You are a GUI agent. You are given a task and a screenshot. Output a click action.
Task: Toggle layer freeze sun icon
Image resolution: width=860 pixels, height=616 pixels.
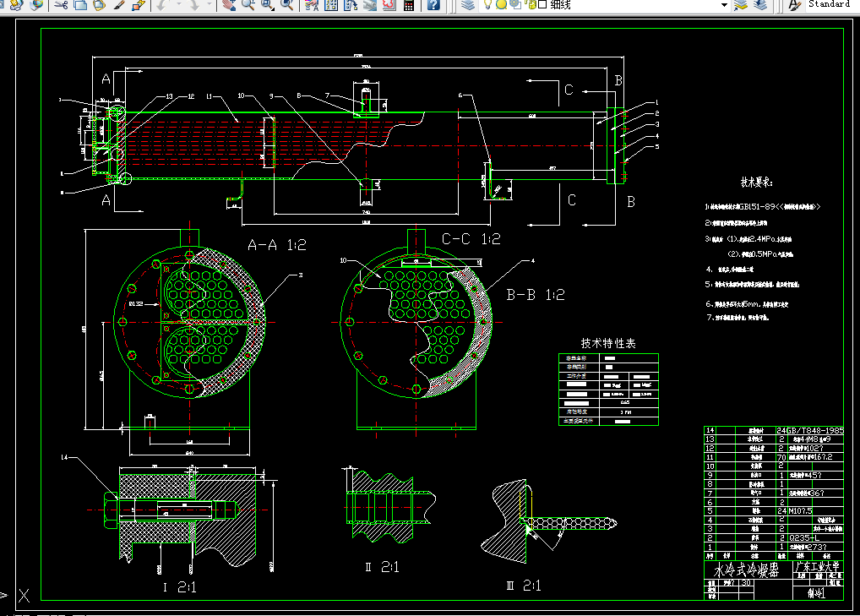(x=501, y=4)
